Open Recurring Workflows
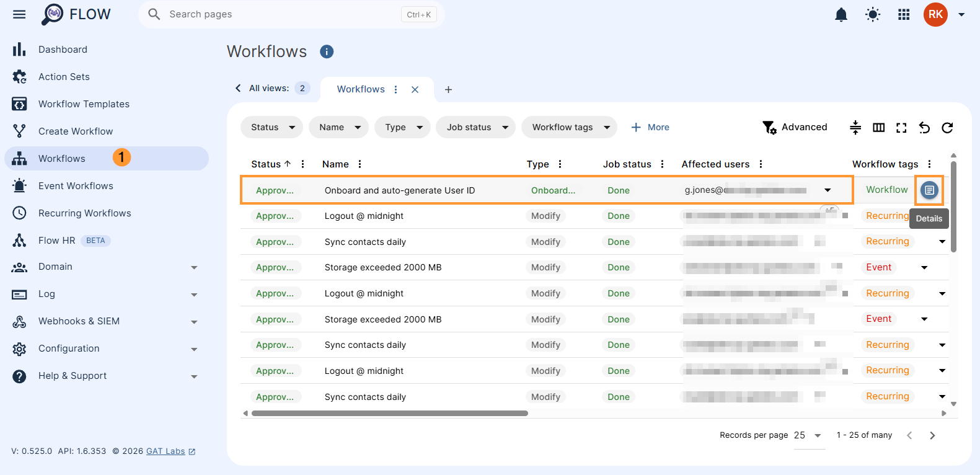 pyautogui.click(x=106, y=213)
